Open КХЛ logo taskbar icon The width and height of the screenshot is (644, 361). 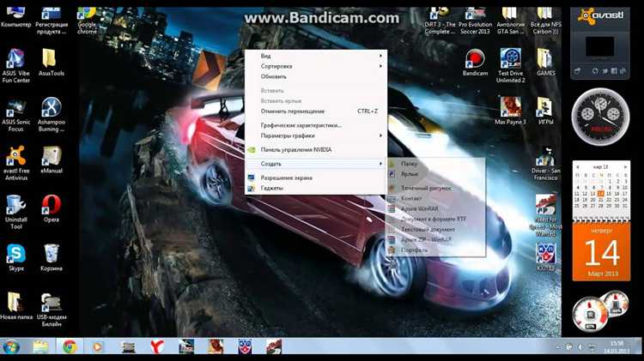coord(246,347)
